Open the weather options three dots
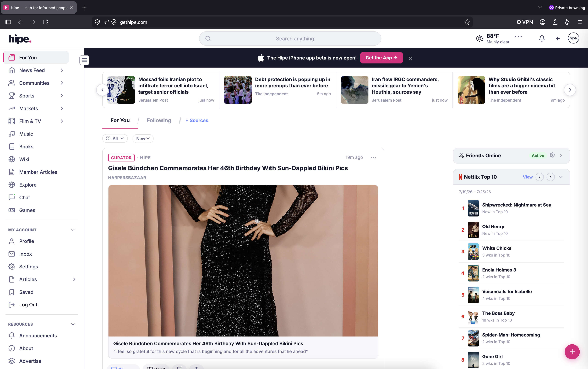Viewport: 588px width, 369px height. [x=518, y=37]
